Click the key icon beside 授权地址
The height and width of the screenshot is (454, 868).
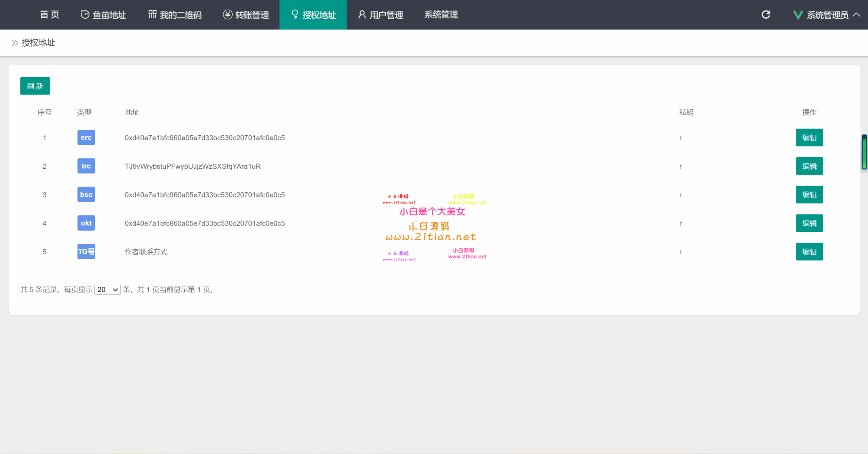(x=295, y=15)
